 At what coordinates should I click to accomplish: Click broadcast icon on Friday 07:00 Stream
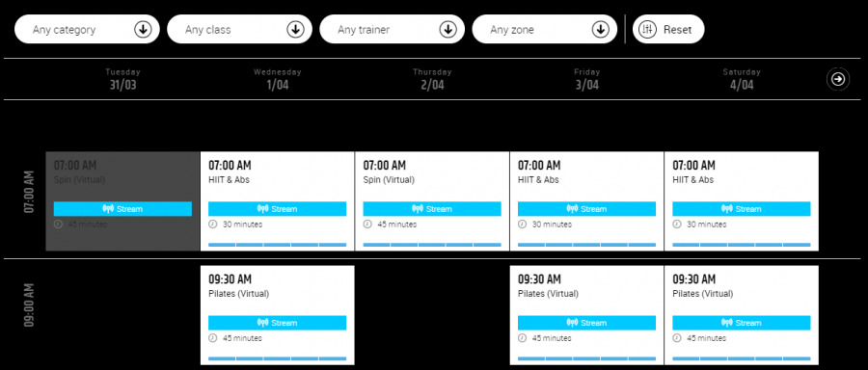572,209
